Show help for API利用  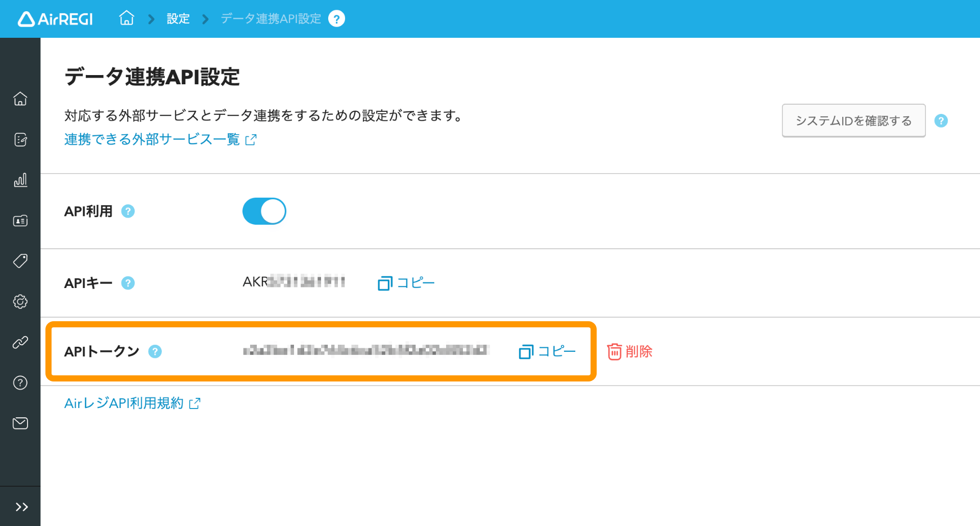pos(128,211)
